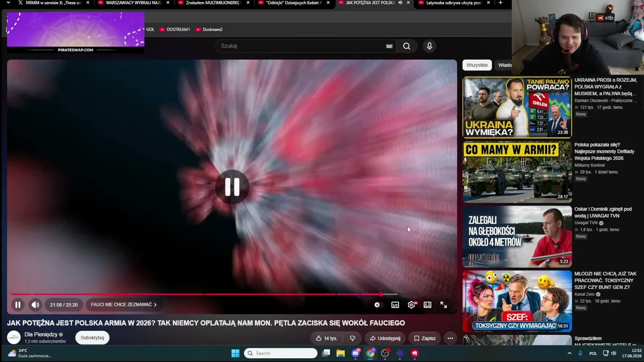Image resolution: width=644 pixels, height=362 pixels.
Task: Open 'UKRAINA PROSI o ROZEJM' video title
Action: pyautogui.click(x=606, y=86)
